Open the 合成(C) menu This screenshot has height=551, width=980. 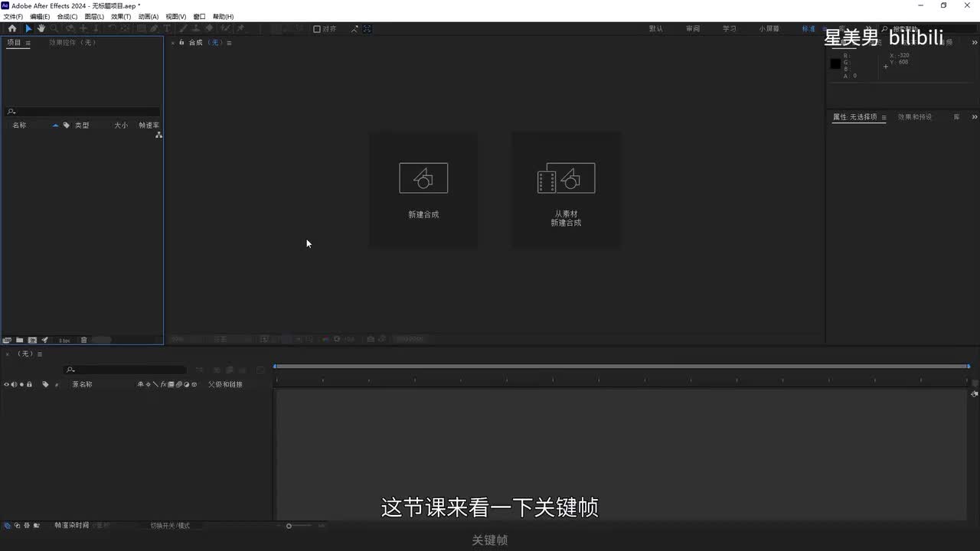pos(67,16)
